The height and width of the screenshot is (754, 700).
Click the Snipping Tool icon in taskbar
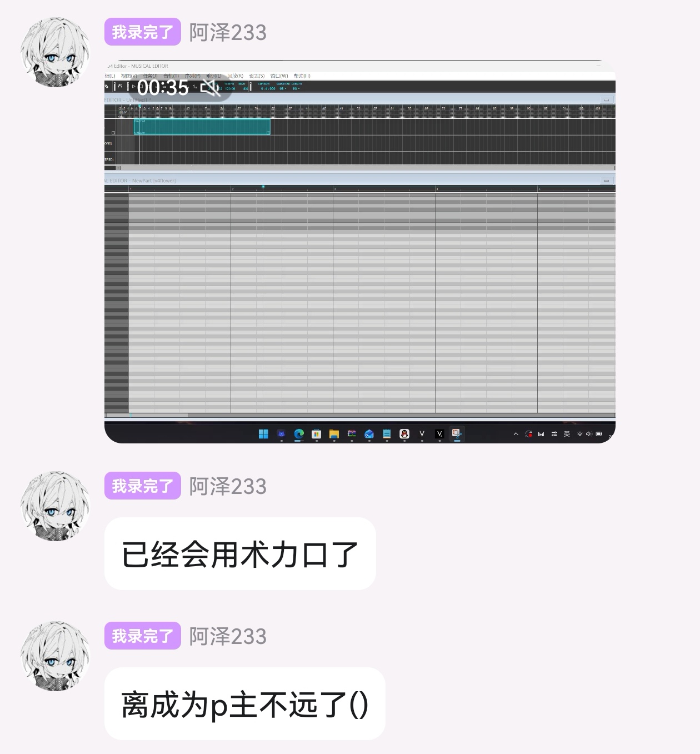coord(457,434)
